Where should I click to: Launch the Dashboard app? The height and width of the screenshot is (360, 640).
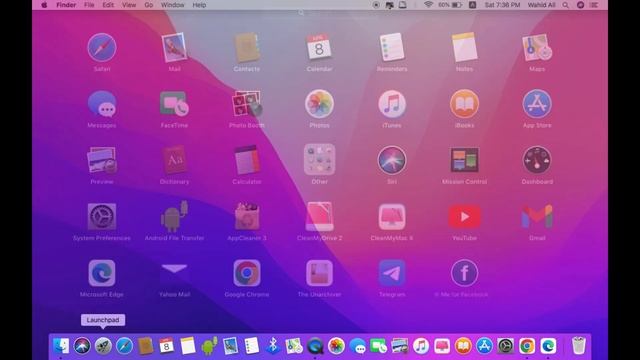(537, 160)
